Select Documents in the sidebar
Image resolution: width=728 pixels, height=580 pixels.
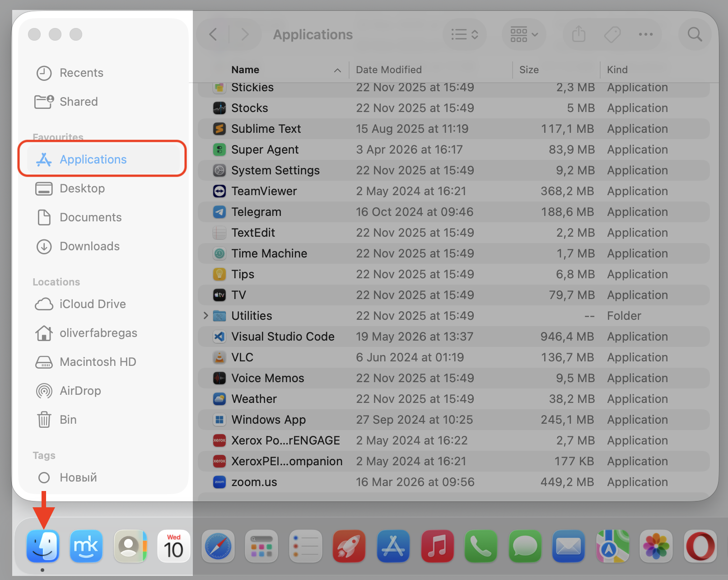[103, 217]
